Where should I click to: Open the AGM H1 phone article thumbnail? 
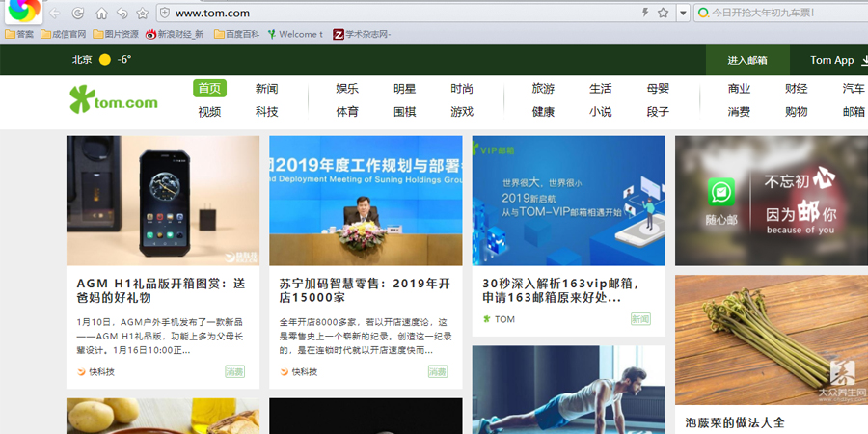(163, 201)
